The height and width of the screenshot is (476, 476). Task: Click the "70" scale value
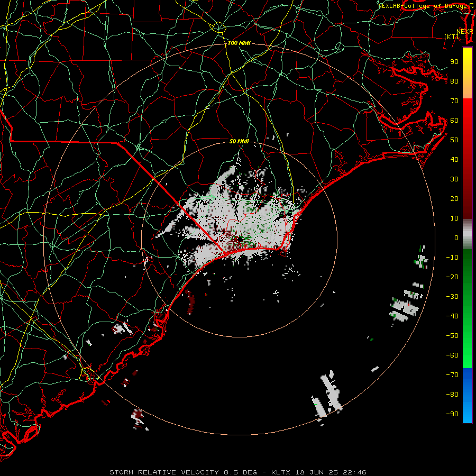[454, 101]
